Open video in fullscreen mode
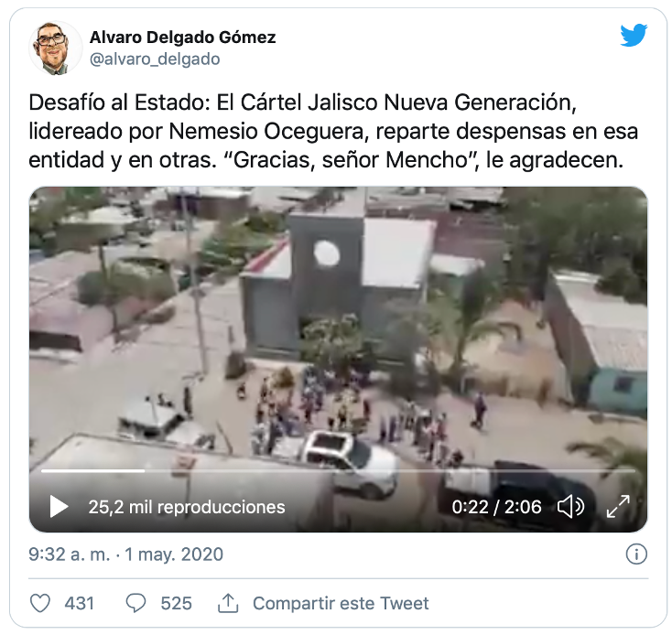 (618, 507)
